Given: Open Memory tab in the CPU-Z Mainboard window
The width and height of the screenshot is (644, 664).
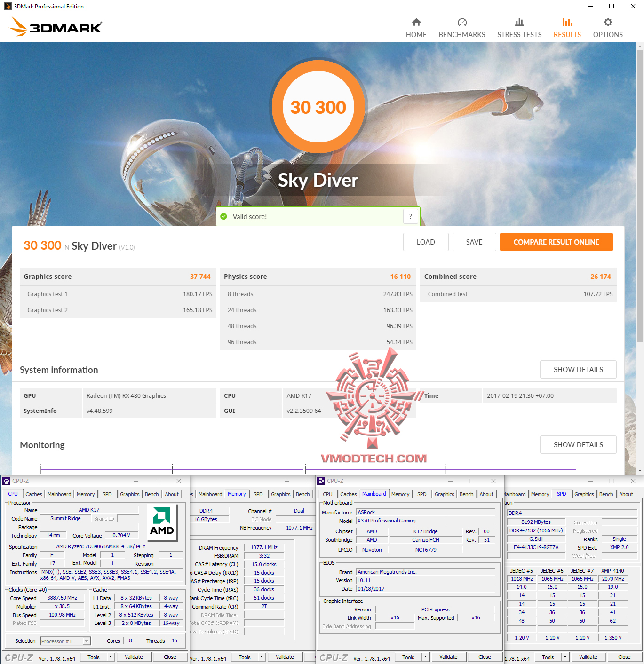Looking at the screenshot, I should (400, 494).
